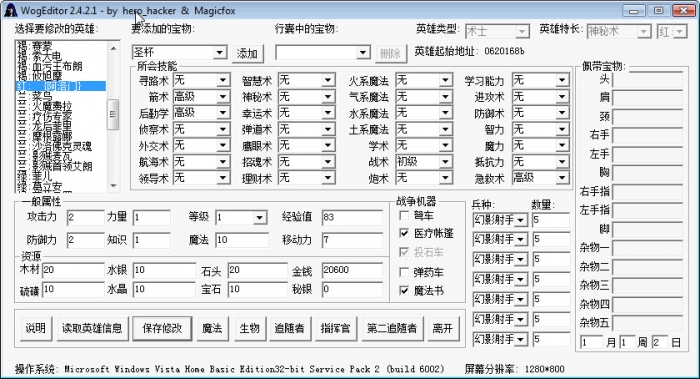Expand the 幸运术 skill dropdown
This screenshot has width=700, height=379.
(328, 113)
